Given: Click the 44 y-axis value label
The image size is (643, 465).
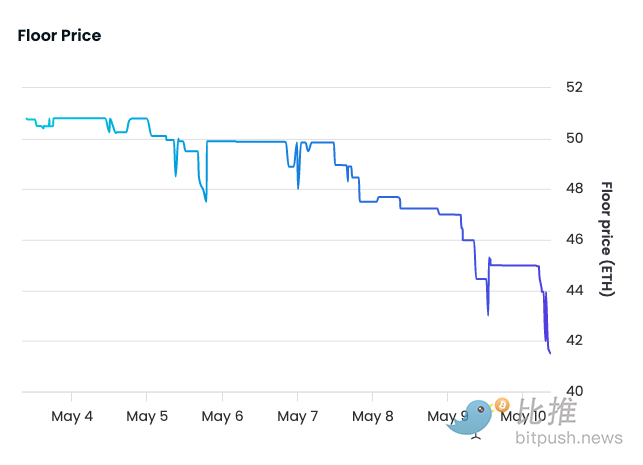Looking at the screenshot, I should point(574,290).
